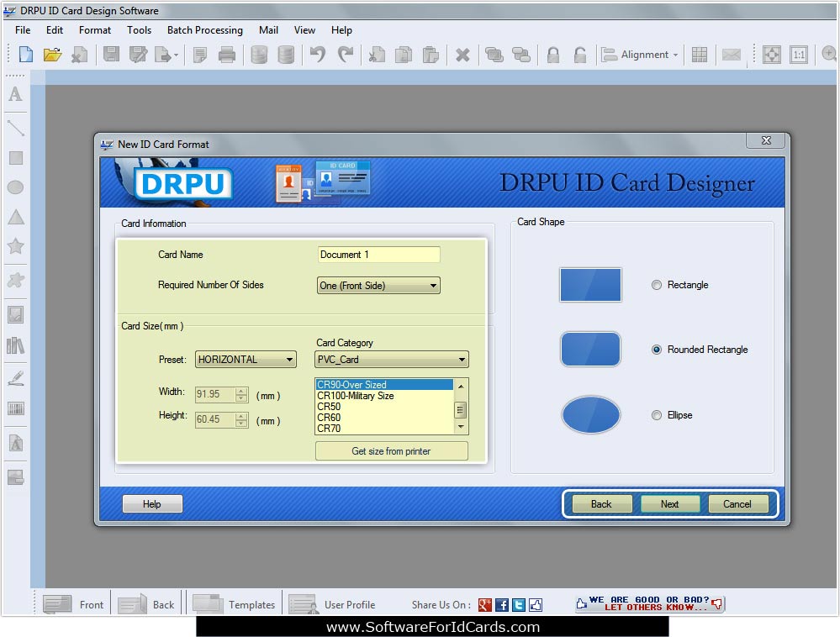Select the Text tool (A) in sidebar
840x637 pixels.
pyautogui.click(x=15, y=95)
